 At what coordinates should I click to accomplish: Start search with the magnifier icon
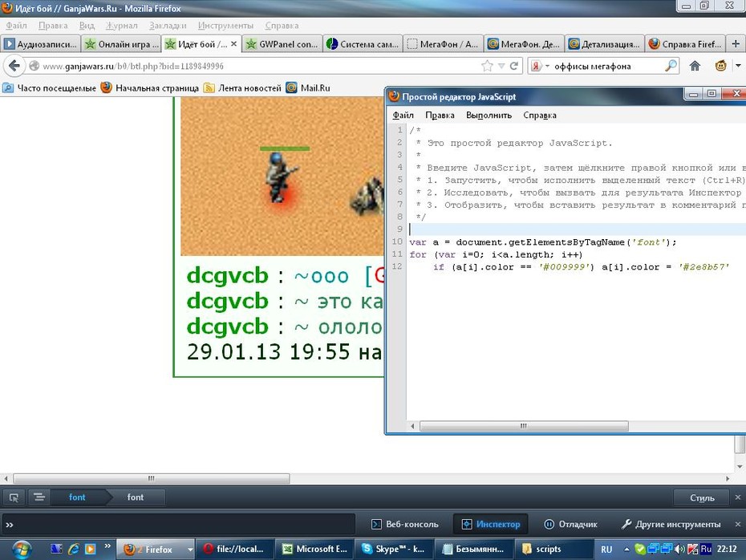[671, 66]
